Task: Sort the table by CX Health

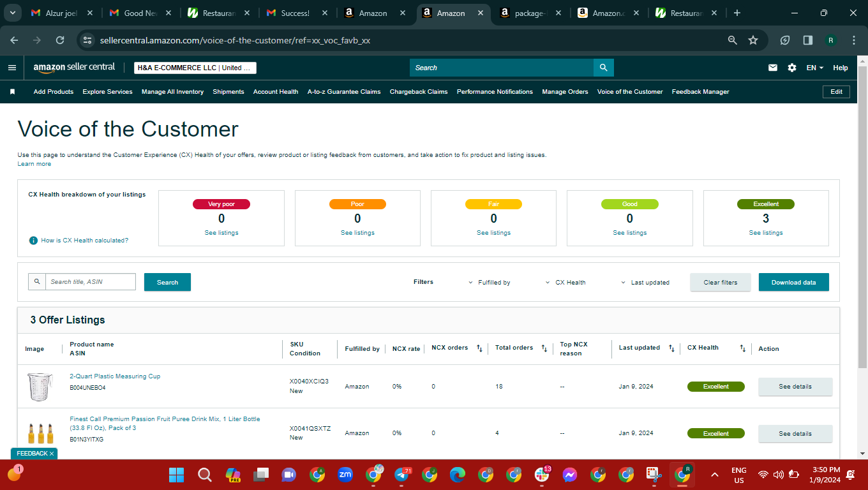Action: click(742, 348)
